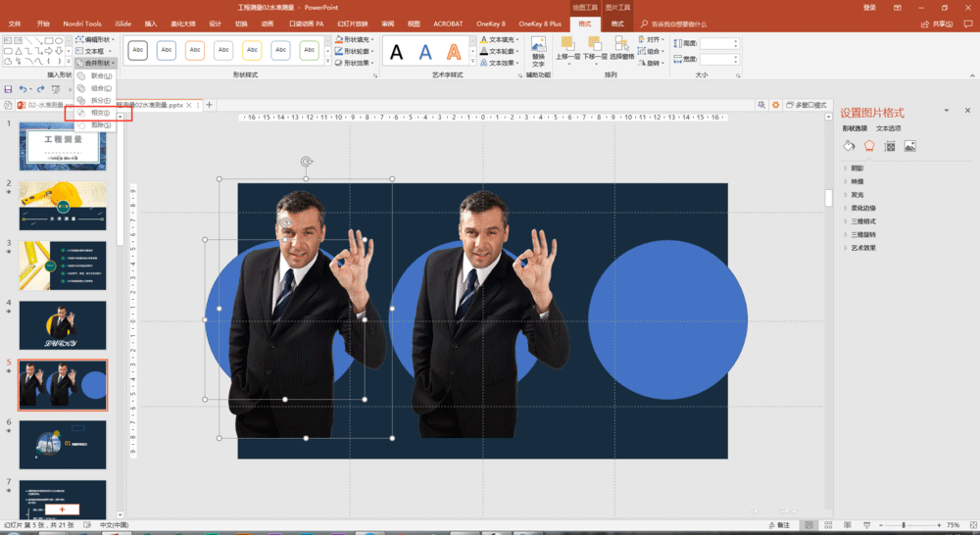The height and width of the screenshot is (535, 980).
Task: Apply black outline Abc shape style
Action: (138, 50)
